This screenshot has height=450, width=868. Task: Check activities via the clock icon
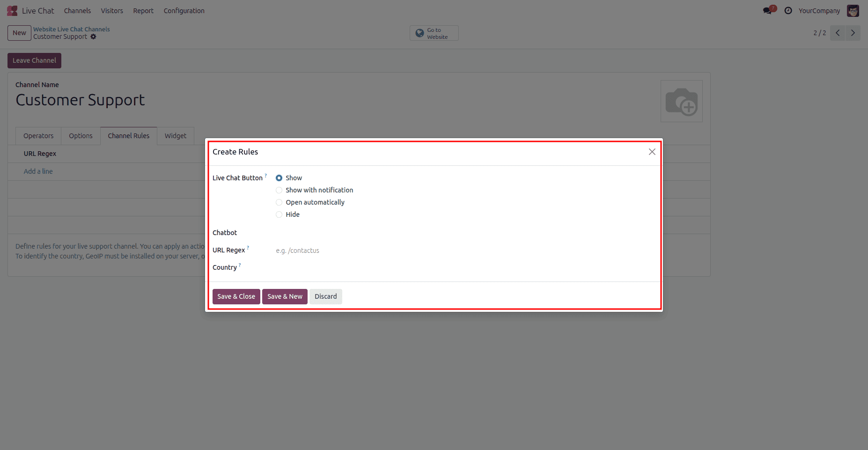pyautogui.click(x=788, y=10)
